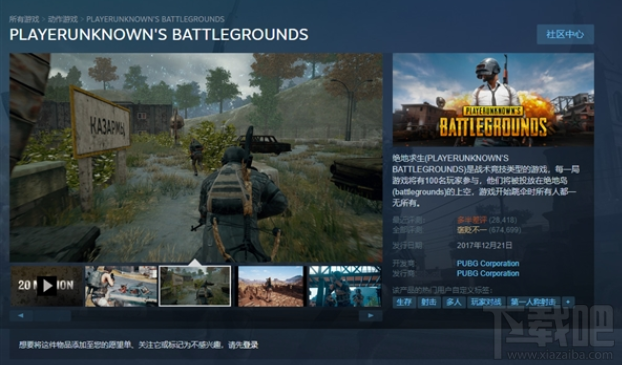Select the 射击 tag
622x365 pixels.
tap(429, 302)
